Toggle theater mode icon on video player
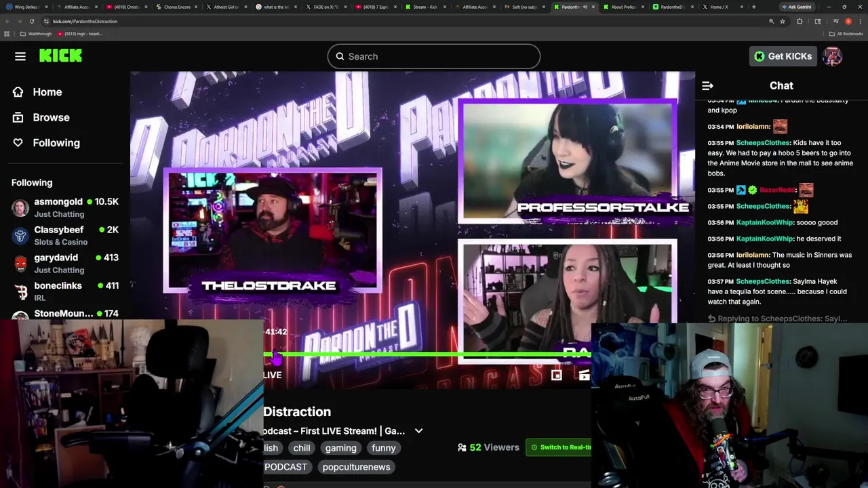The width and height of the screenshot is (868, 488). click(584, 375)
